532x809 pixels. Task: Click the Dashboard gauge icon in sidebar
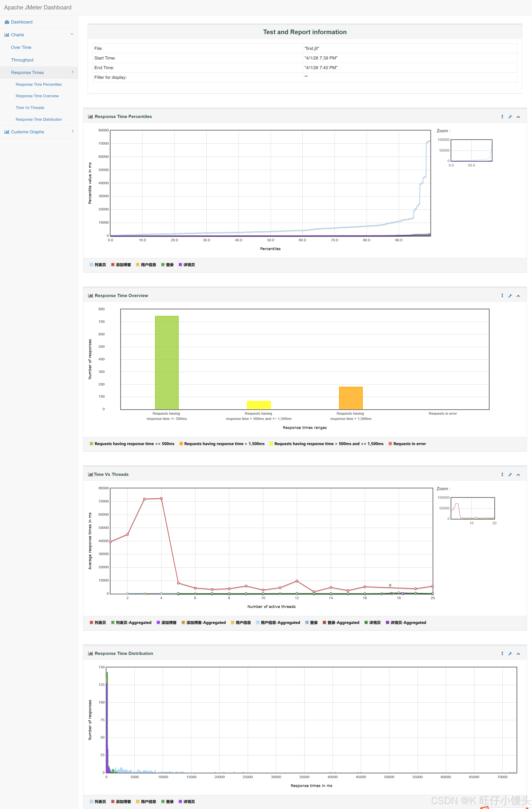tap(7, 22)
